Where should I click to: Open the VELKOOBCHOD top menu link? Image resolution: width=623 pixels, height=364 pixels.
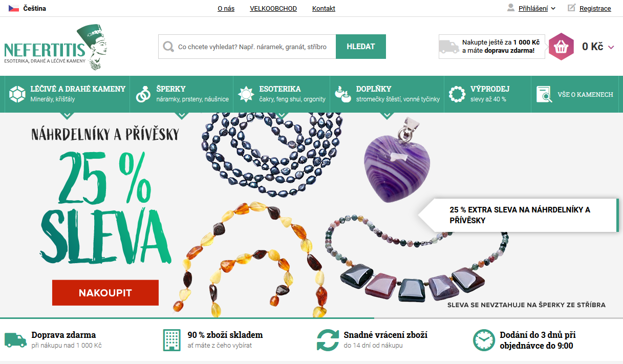coord(273,9)
